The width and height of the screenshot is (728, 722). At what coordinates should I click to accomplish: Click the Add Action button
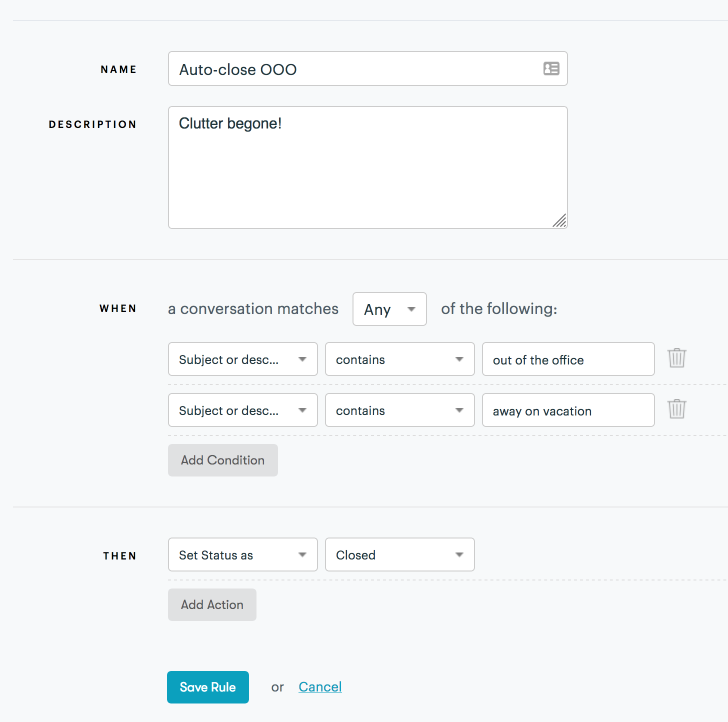click(x=212, y=604)
